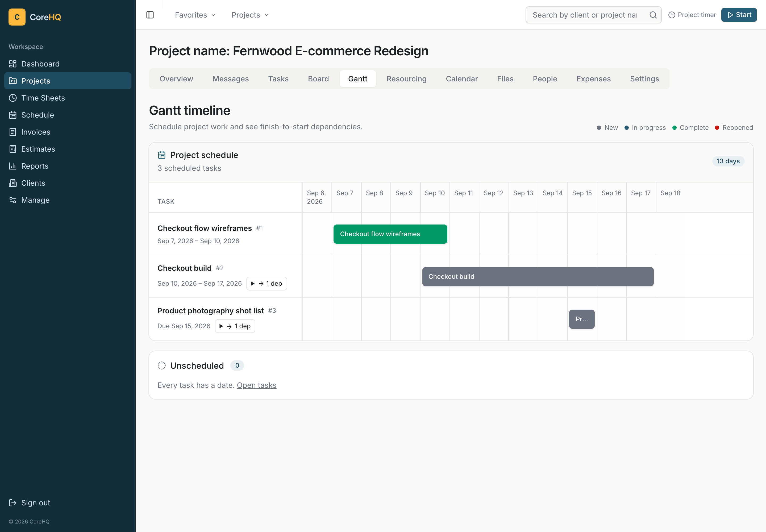The width and height of the screenshot is (766, 532).
Task: Go to Time Sheets in sidebar
Action: pyautogui.click(x=68, y=98)
